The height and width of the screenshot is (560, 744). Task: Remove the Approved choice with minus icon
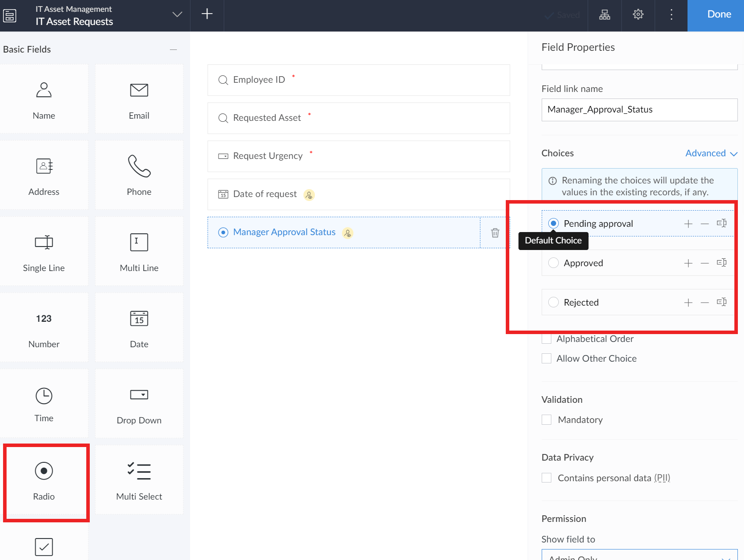click(x=704, y=263)
